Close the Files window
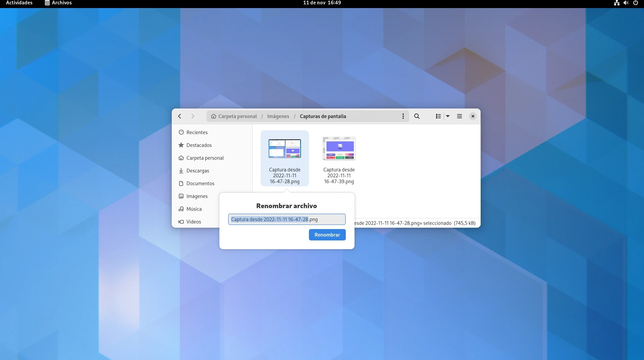Image resolution: width=644 pixels, height=360 pixels. tap(473, 116)
